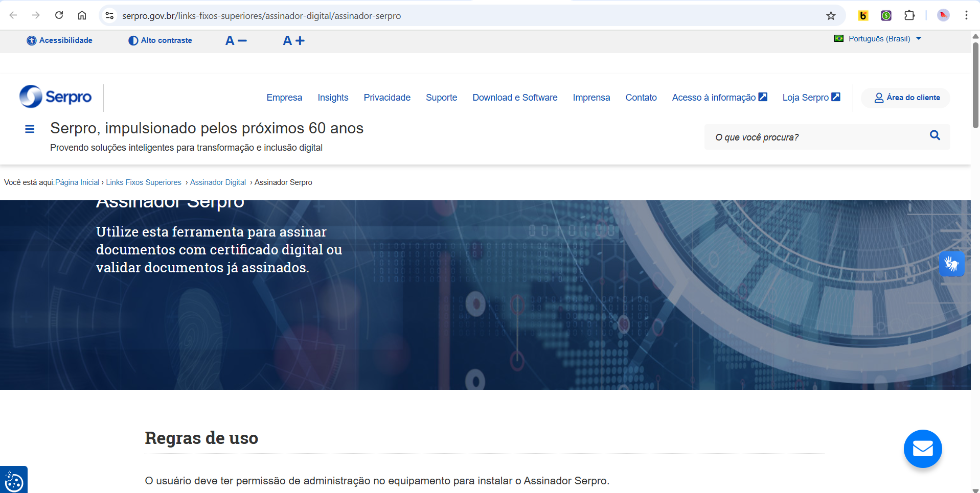Image resolution: width=980 pixels, height=493 pixels.
Task: Open the cookie preferences icon
Action: point(14,481)
